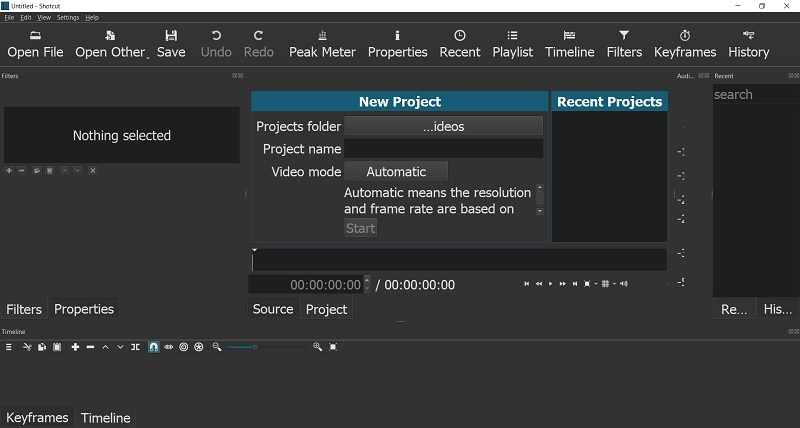Click the timecode spinner arrows
The width and height of the screenshot is (800, 428).
tap(367, 285)
